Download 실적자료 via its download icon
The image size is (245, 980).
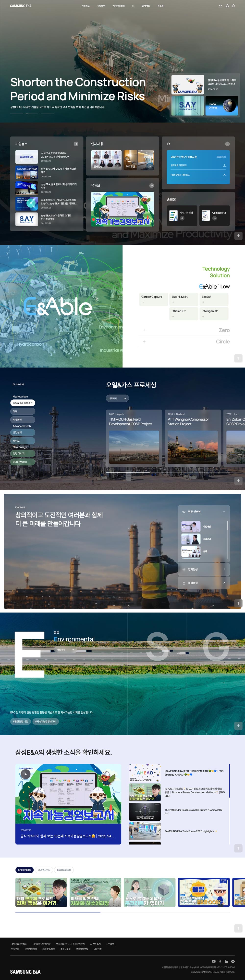[224, 165]
